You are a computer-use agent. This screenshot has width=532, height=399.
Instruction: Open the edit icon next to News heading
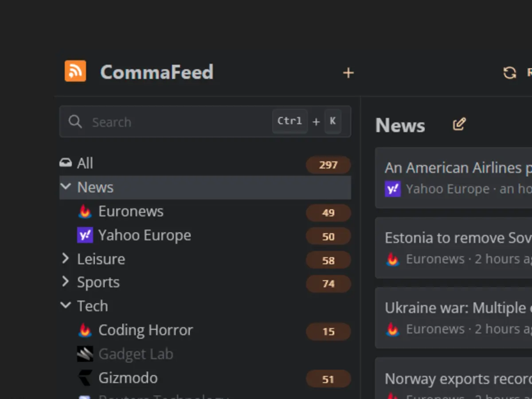459,124
